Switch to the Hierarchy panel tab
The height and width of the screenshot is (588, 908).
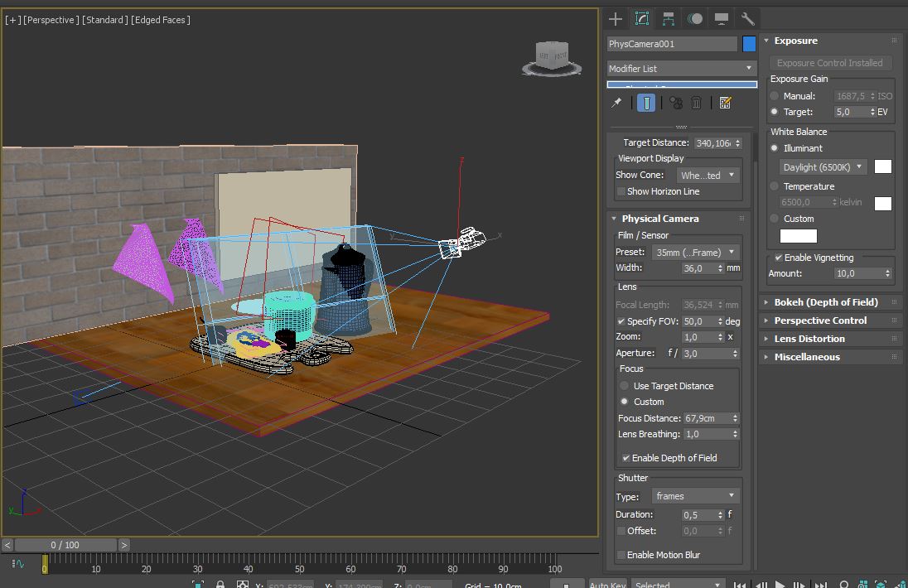(x=669, y=18)
